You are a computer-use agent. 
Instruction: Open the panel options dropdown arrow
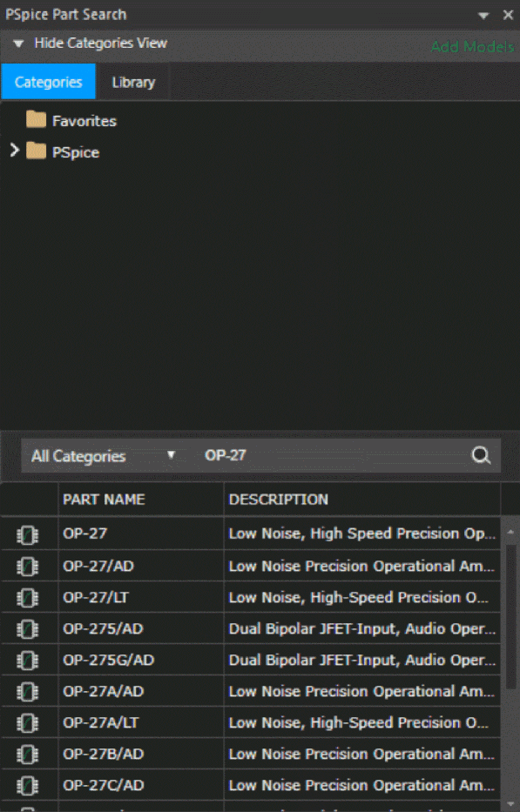(x=483, y=16)
